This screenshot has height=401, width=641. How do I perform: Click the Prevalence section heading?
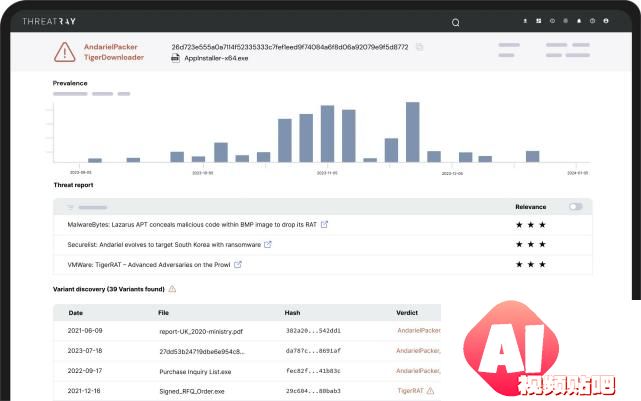coord(70,83)
